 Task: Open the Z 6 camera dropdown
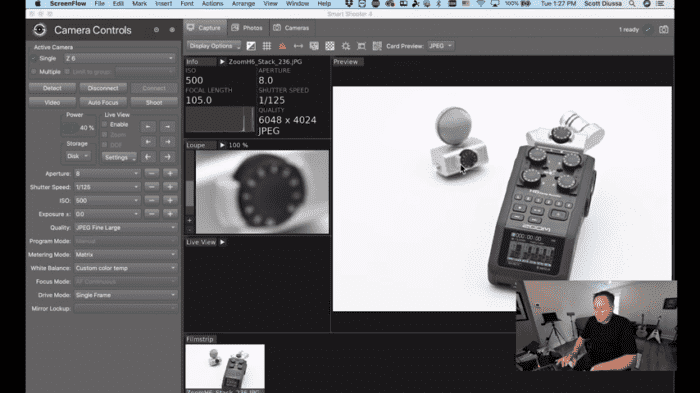(120, 59)
